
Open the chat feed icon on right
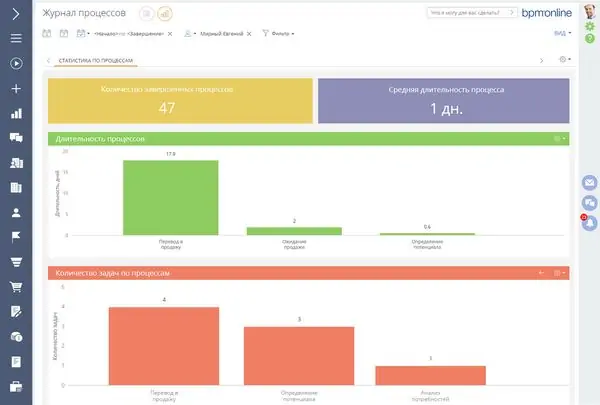[590, 202]
